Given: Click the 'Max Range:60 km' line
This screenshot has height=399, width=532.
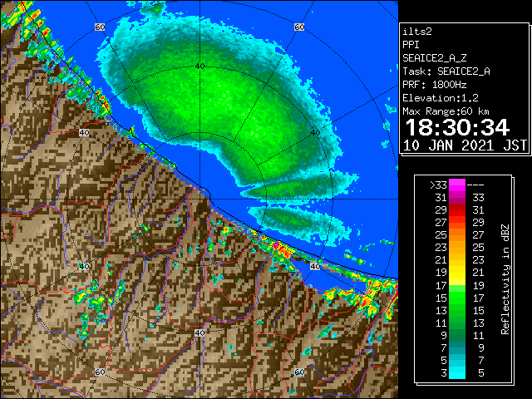Looking at the screenshot, I should (x=446, y=111).
